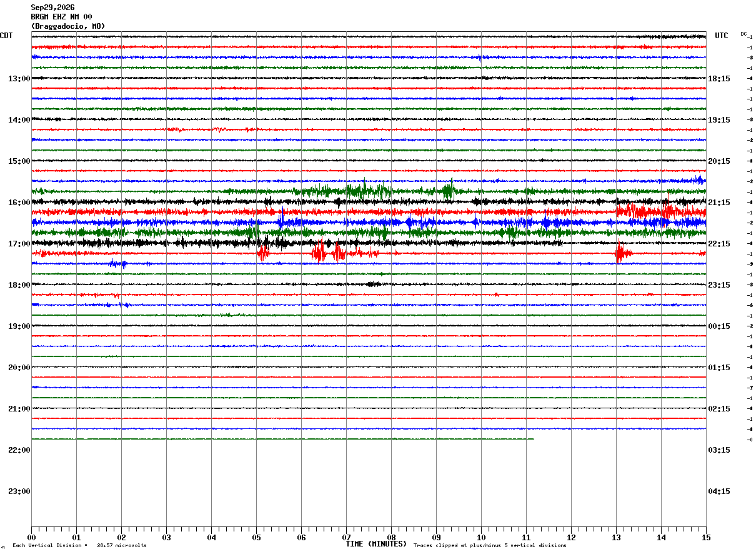756x554 pixels.
Task: Click the CDT timezone header
Action: (6, 36)
